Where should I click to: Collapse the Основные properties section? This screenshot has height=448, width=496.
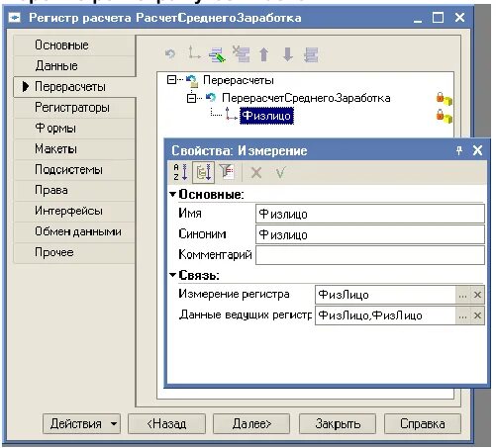coord(172,194)
